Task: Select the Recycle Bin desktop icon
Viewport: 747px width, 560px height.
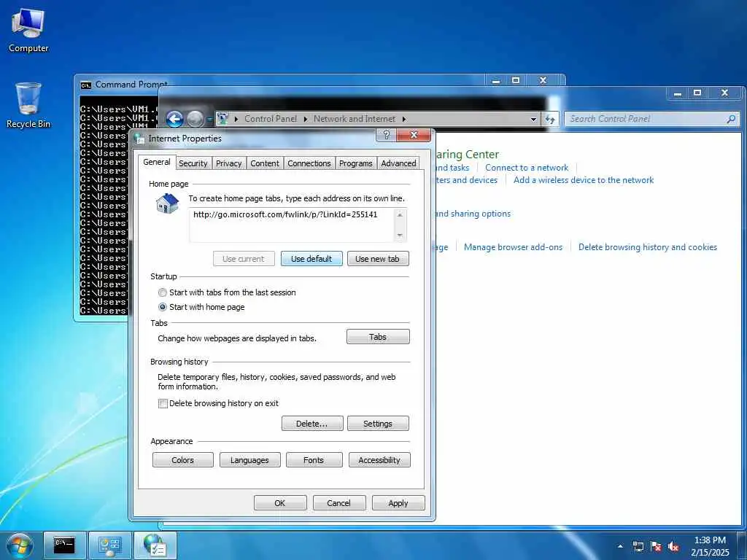Action: click(x=28, y=105)
